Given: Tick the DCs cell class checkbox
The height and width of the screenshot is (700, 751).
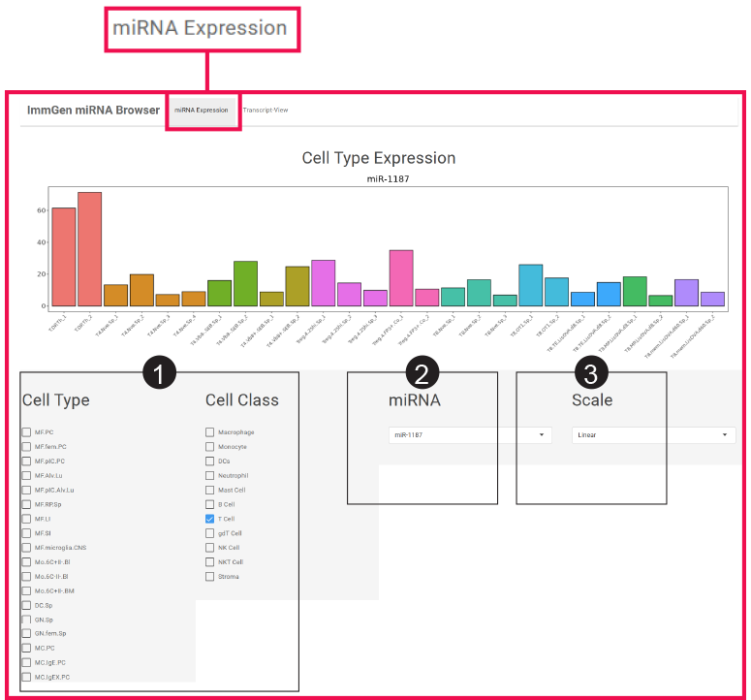Looking at the screenshot, I should [209, 461].
